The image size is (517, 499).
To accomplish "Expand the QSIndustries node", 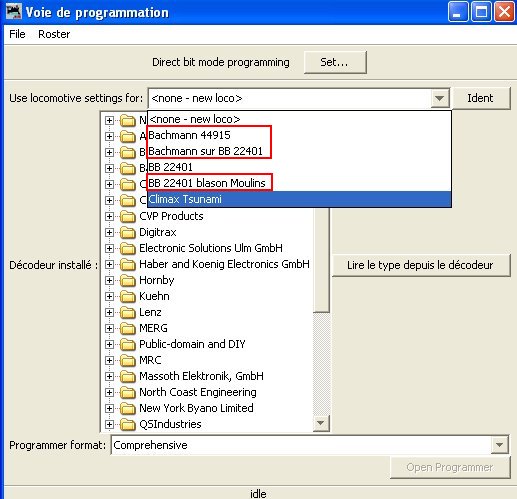I will pyautogui.click(x=109, y=424).
